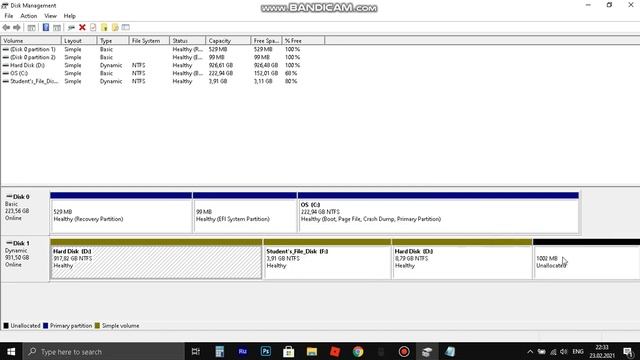Image resolution: width=640 pixels, height=360 pixels.
Task: Click the view settings icon at toolbar end
Action: (x=126, y=27)
